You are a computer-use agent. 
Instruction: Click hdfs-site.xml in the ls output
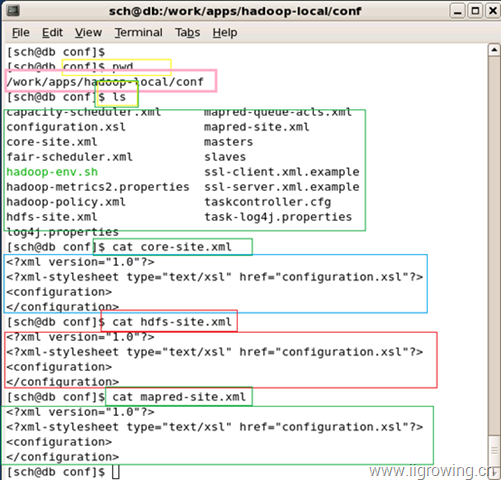click(52, 217)
